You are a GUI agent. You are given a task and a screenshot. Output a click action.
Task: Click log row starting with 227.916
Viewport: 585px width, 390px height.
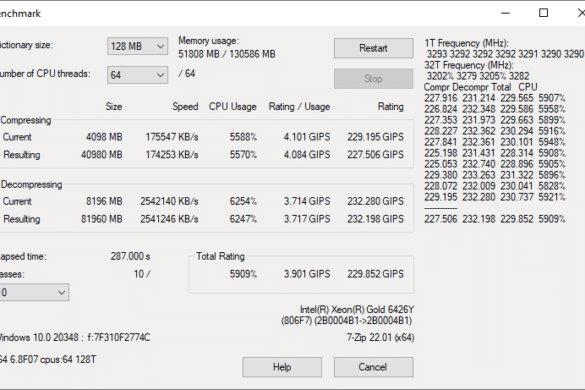coord(495,98)
